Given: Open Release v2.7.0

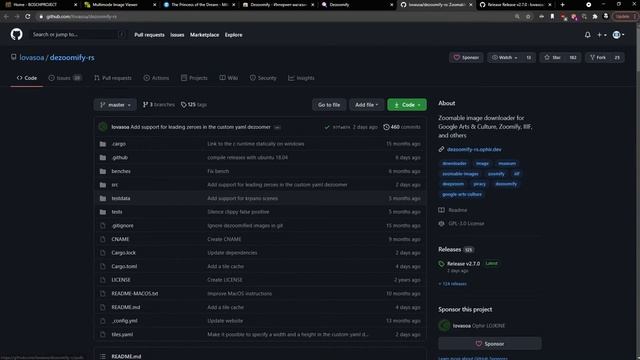Looking at the screenshot, I should click(x=463, y=264).
